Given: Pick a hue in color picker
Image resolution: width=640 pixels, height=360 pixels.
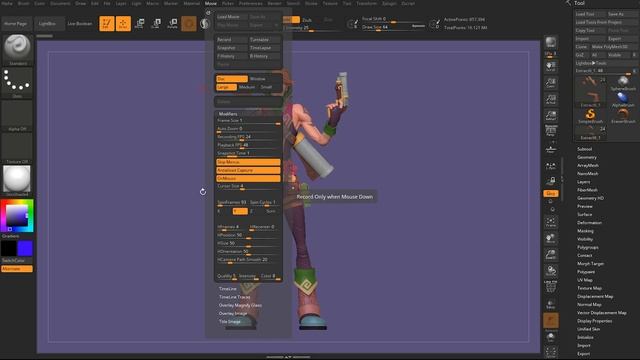Looking at the screenshot, I should click(x=17, y=216).
